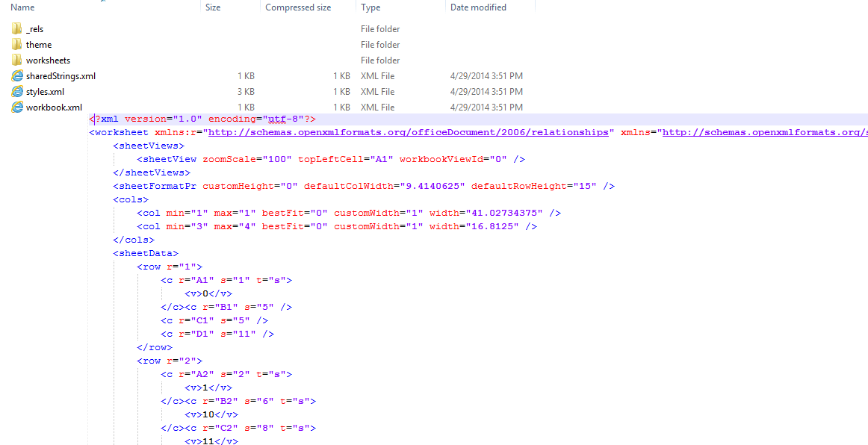
Task: Sort by the Name column header
Action: 22,7
